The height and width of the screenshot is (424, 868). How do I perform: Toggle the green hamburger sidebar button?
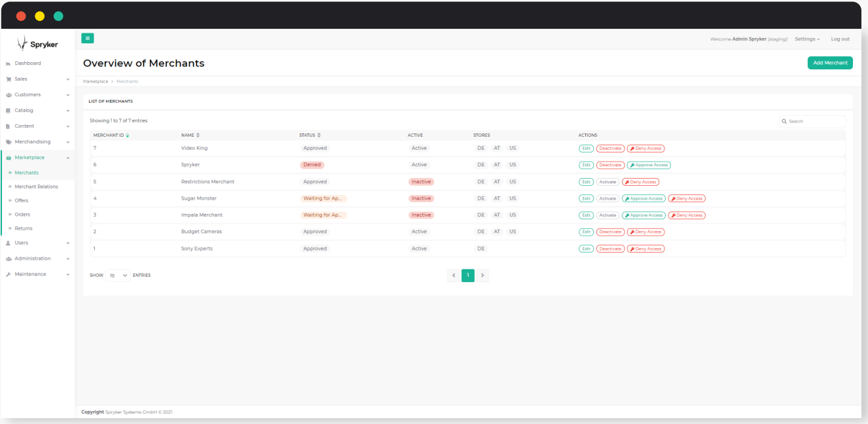[88, 39]
